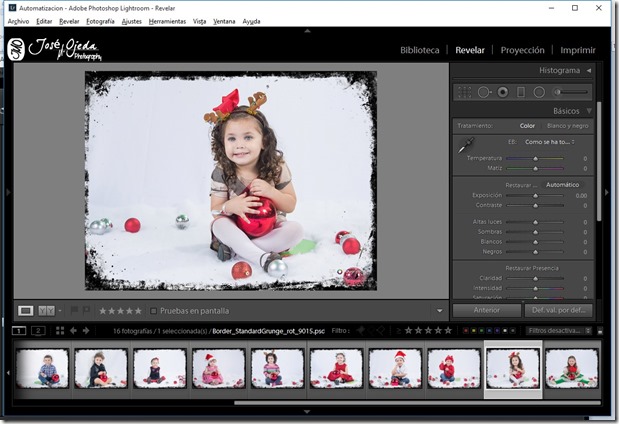The image size is (619, 424).
Task: Select the first filmstrip thumbnail, boy in plaid
Action: pyautogui.click(x=42, y=369)
